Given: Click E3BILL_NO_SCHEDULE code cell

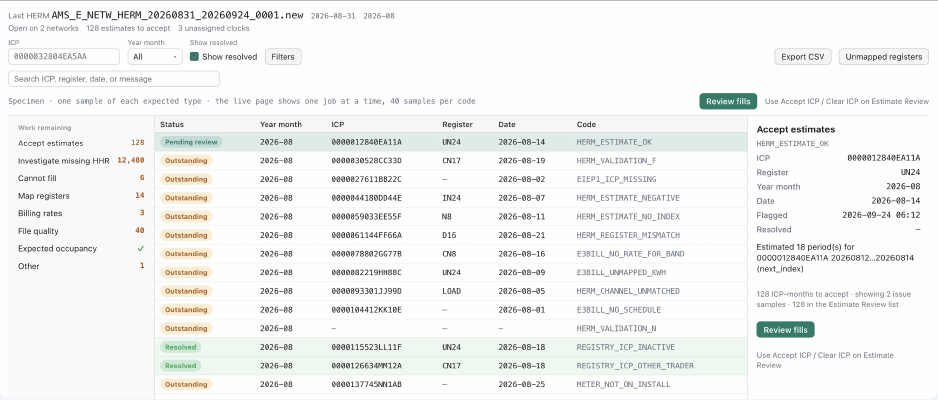Looking at the screenshot, I should 619,310.
